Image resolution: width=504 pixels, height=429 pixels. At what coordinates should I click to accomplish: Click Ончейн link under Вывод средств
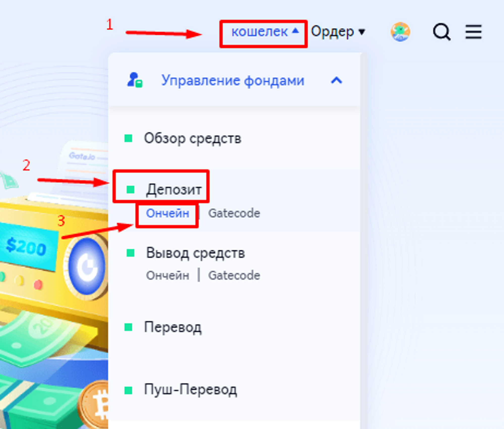tap(168, 275)
